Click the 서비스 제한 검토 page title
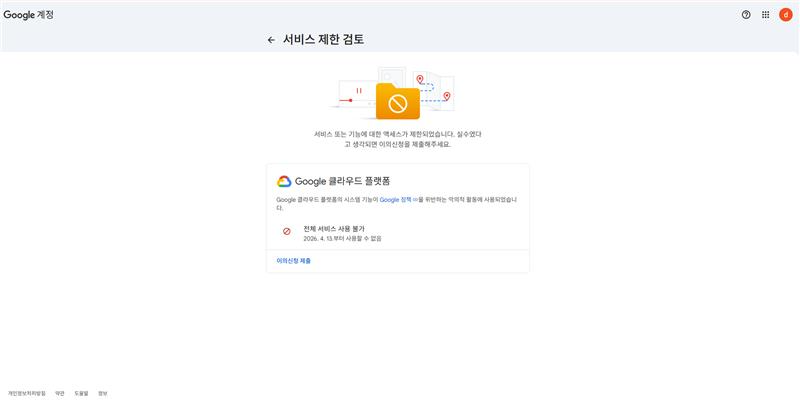The image size is (800, 400). tap(323, 40)
